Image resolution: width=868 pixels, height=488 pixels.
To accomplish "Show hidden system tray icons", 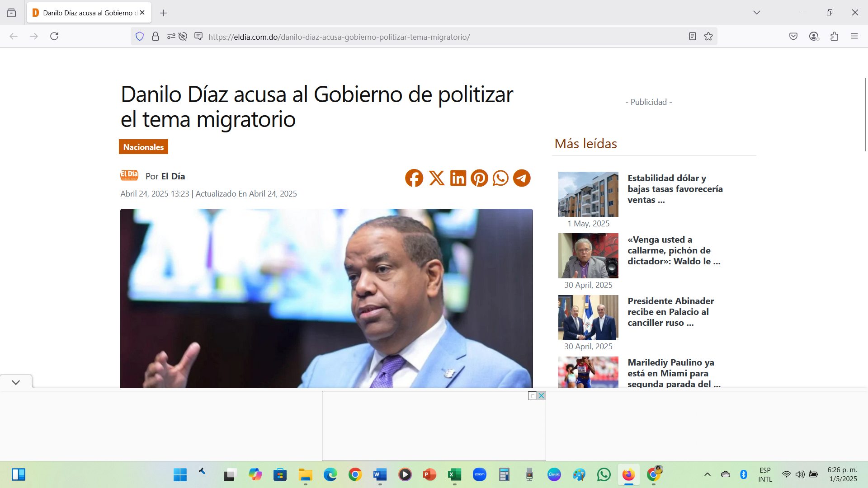I will (708, 474).
